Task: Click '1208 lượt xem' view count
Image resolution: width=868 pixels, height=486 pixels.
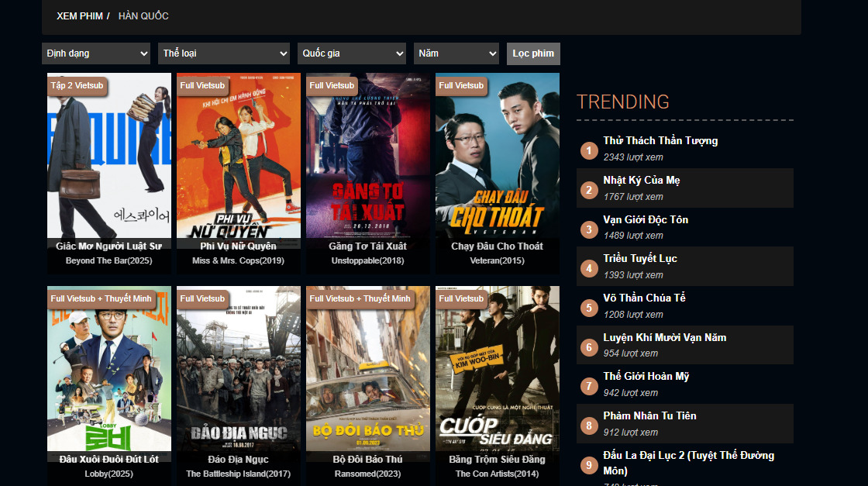Action: point(633,315)
